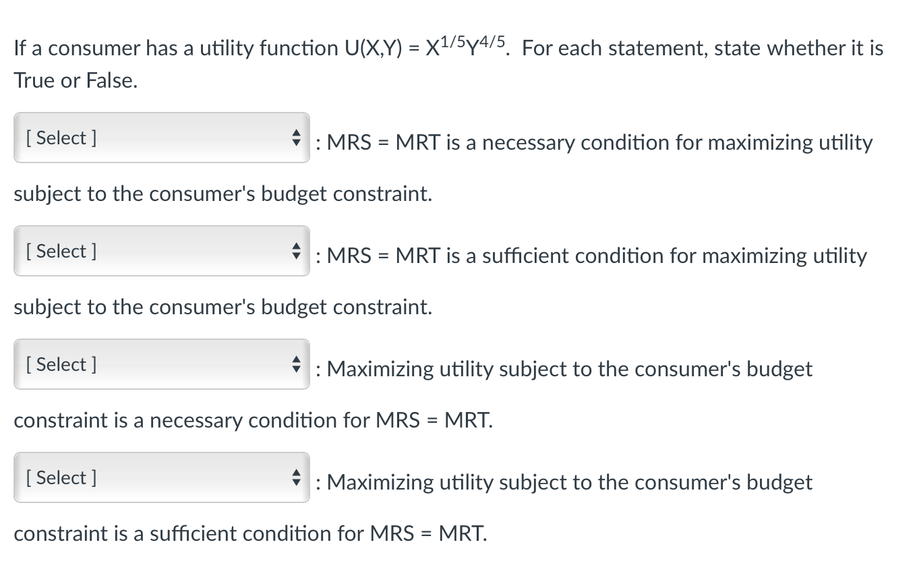The width and height of the screenshot is (917, 588).
Task: Open dropdown for maximizing utility necessary condition statement
Action: (162, 364)
